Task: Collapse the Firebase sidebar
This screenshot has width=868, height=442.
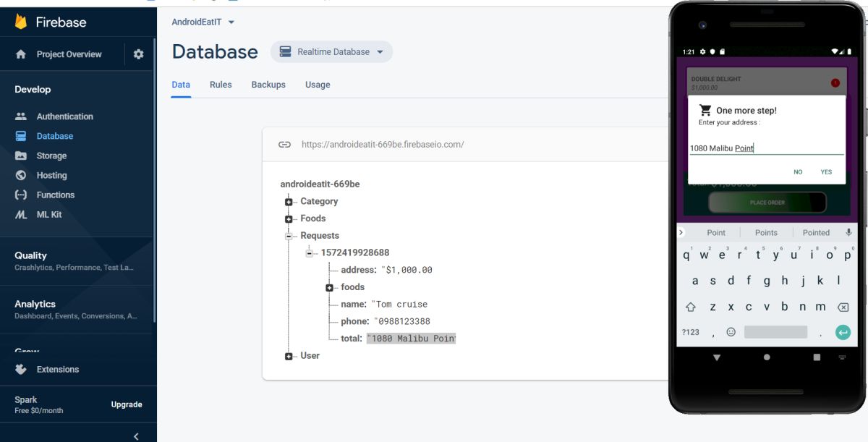Action: [x=136, y=435]
